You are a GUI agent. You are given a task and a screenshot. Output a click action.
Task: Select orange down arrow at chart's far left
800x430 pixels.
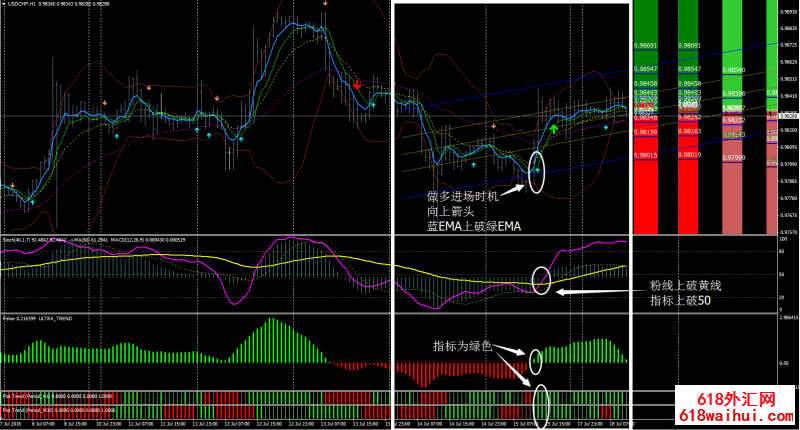[13, 186]
